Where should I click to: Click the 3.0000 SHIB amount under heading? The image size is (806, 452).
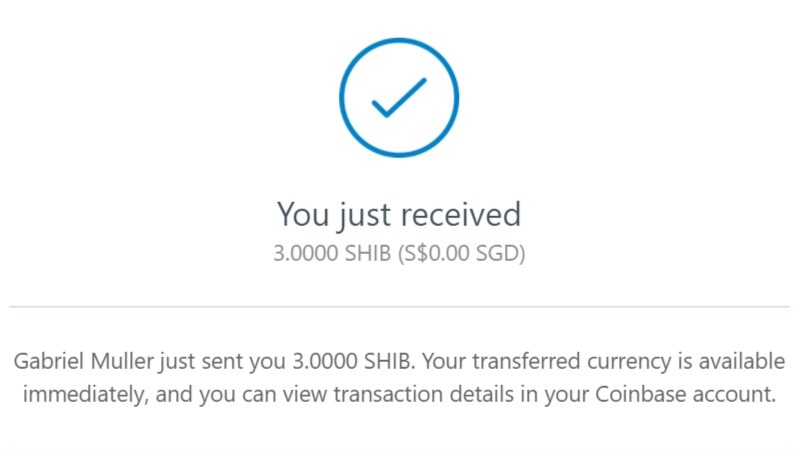tap(332, 253)
